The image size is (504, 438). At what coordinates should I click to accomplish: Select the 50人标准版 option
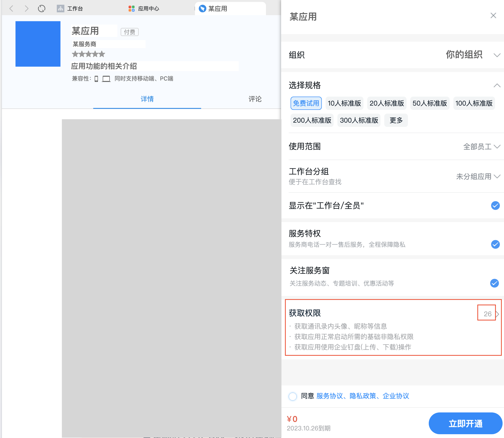(x=430, y=103)
